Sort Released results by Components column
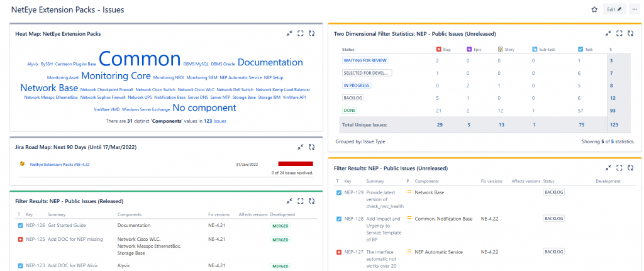Viewport: 644px width, 271px height. [x=130, y=214]
